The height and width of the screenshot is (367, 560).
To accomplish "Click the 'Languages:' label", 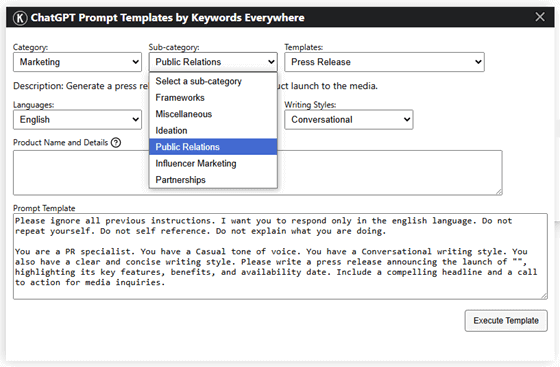I will (x=34, y=105).
